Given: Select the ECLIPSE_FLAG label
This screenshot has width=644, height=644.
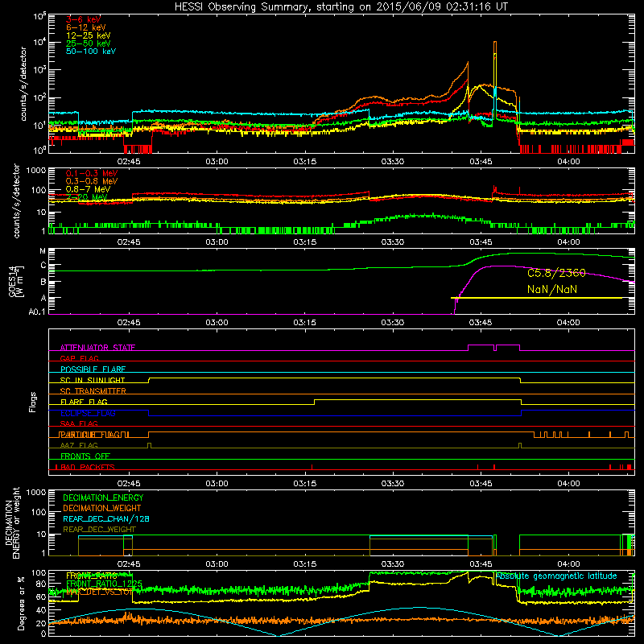Looking at the screenshot, I should pos(88,413).
